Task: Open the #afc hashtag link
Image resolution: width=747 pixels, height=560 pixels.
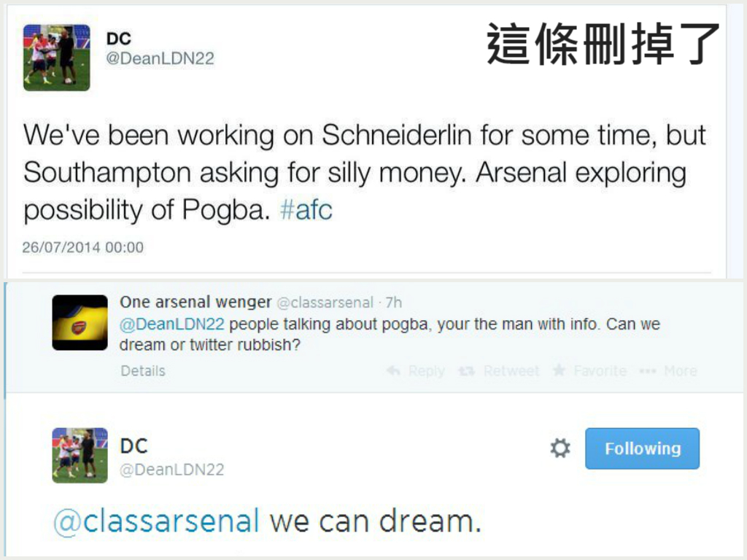Action: (x=306, y=210)
